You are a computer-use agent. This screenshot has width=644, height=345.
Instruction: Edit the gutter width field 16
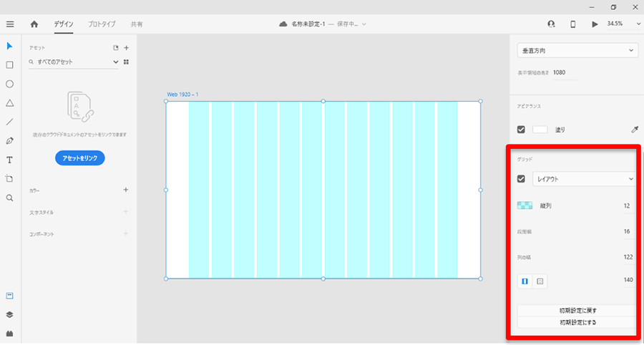[x=628, y=231]
